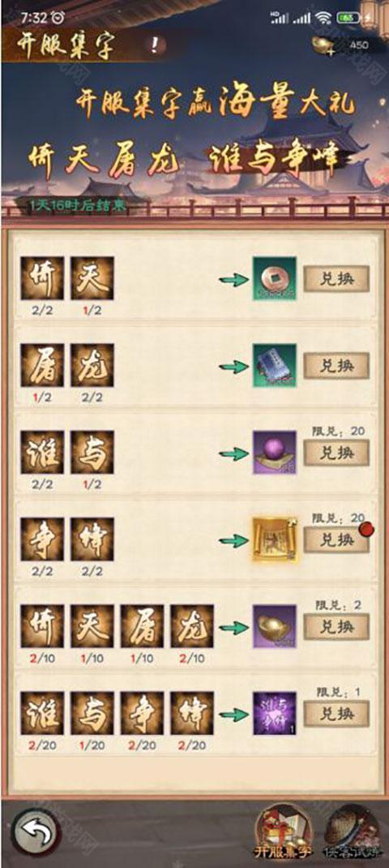Screen dimensions: 389x868
Task: Open the exclamation info icon near title
Action: click(156, 45)
